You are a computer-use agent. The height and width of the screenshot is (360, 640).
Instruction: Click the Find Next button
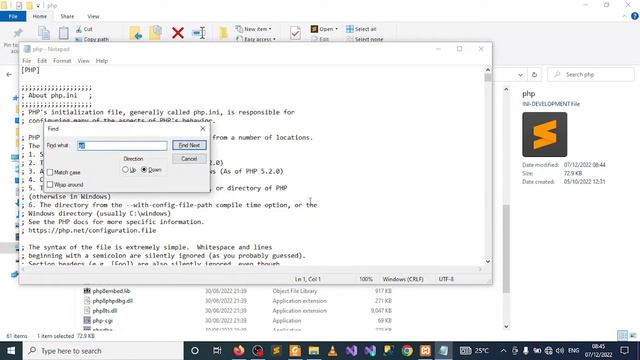point(189,145)
